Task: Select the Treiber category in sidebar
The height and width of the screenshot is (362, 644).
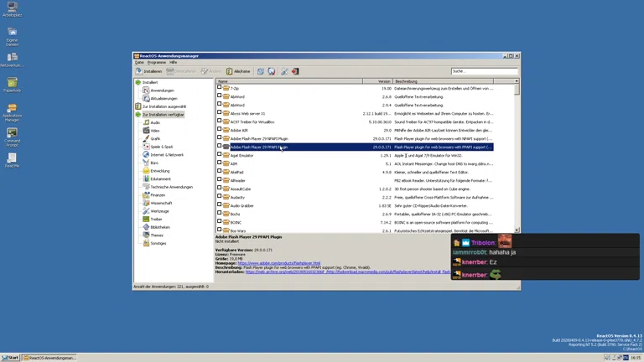Action: 156,220
